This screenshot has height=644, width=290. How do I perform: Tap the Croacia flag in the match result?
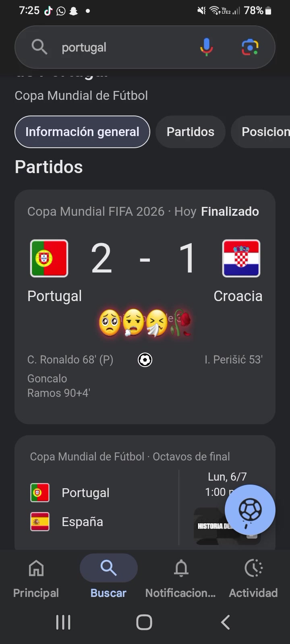[x=241, y=258]
